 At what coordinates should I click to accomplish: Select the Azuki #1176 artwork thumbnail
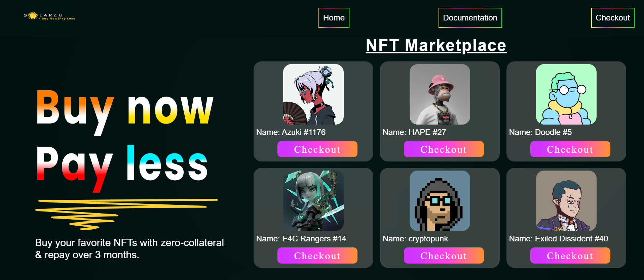click(313, 94)
